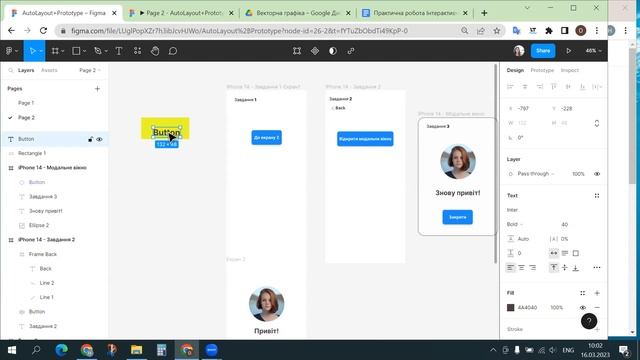Click the font size 40 field
The image size is (640, 360).
pos(565,224)
